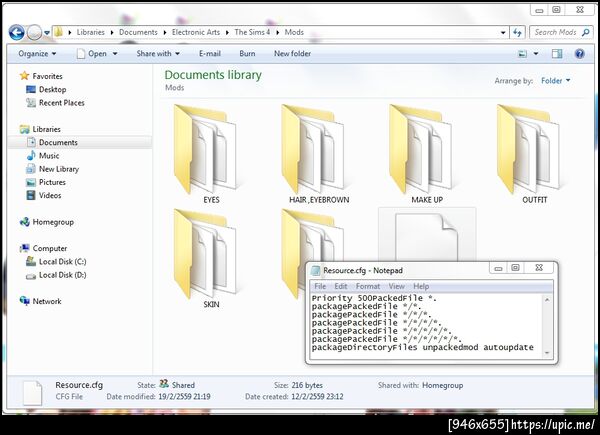Open address bar history dropdown arrow
This screenshot has height=435, width=600.
[x=503, y=33]
